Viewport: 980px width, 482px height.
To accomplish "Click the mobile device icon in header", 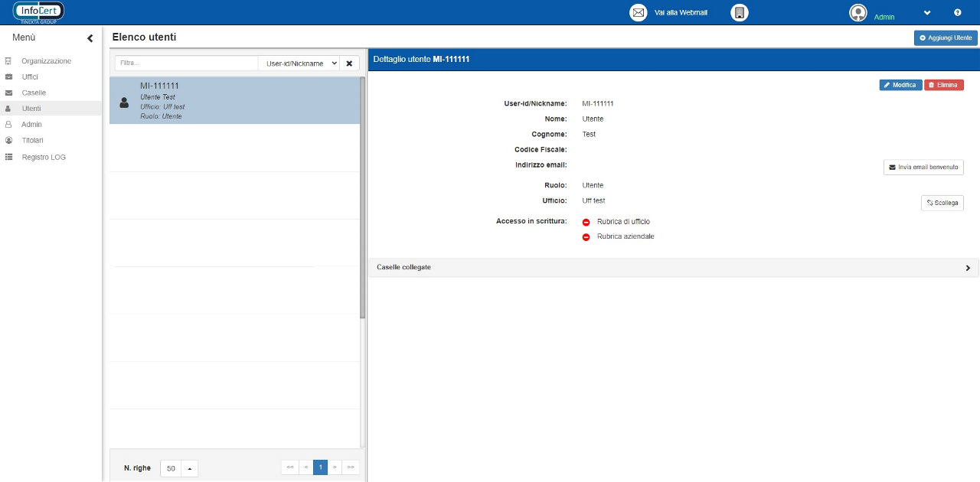I will [739, 13].
